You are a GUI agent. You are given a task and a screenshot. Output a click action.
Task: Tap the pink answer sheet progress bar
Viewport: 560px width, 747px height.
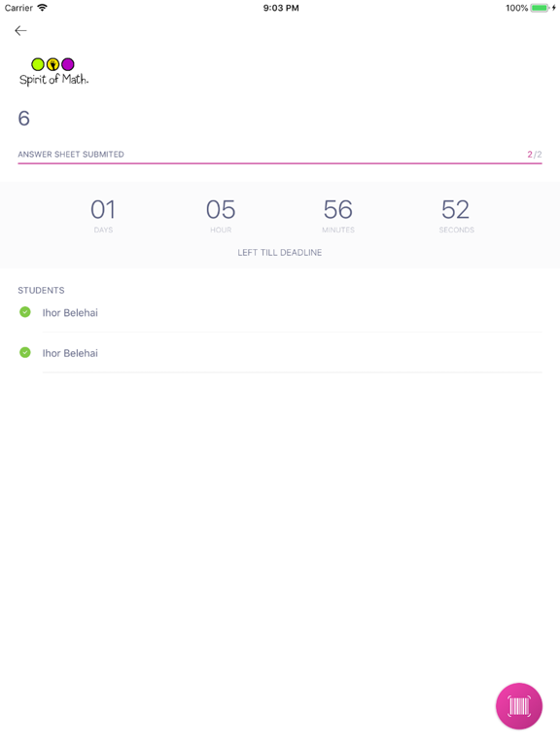(280, 163)
